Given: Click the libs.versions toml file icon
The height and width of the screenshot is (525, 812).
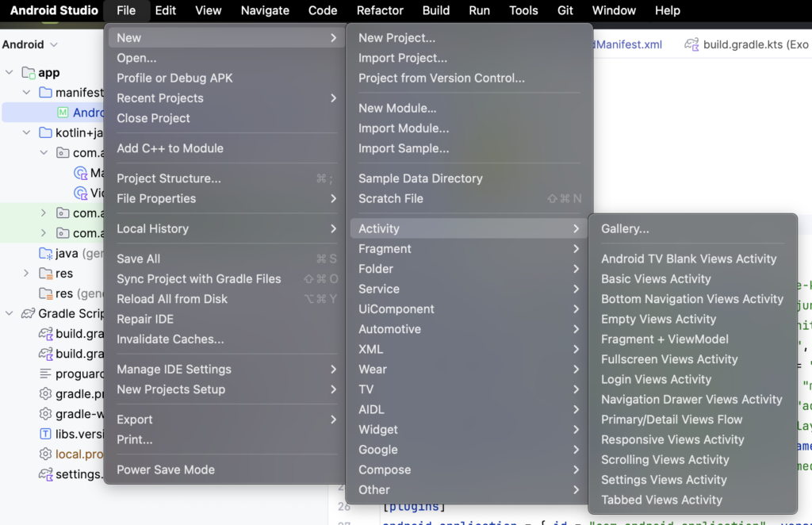Looking at the screenshot, I should tap(45, 434).
